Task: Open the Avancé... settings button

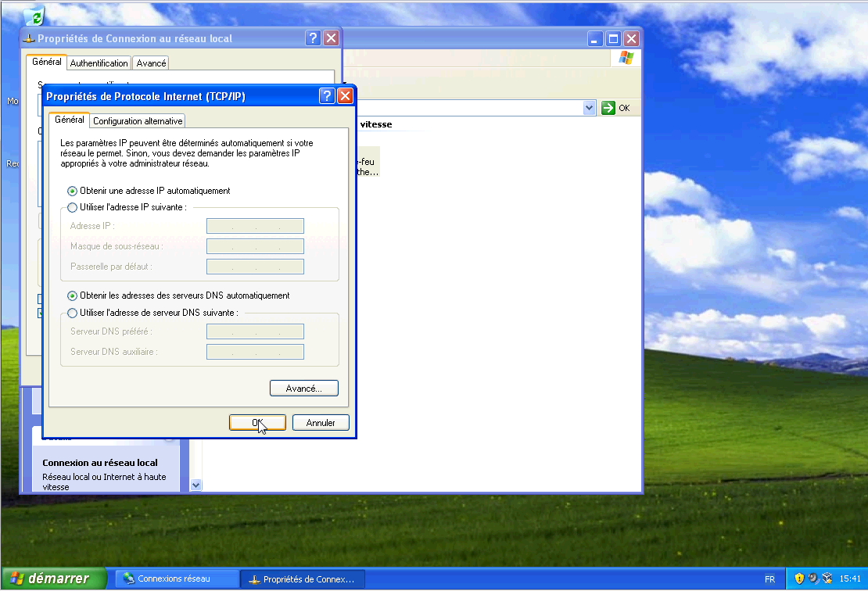Action: click(304, 389)
